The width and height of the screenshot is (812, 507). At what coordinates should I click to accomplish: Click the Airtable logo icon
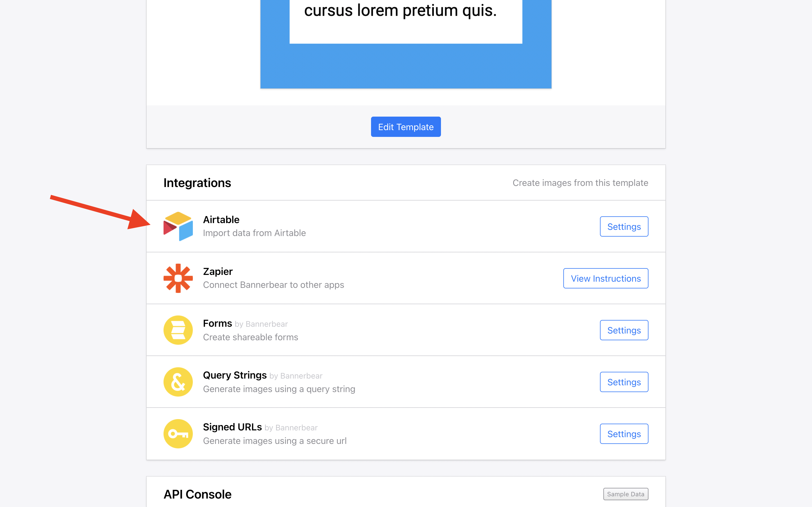[x=178, y=226]
